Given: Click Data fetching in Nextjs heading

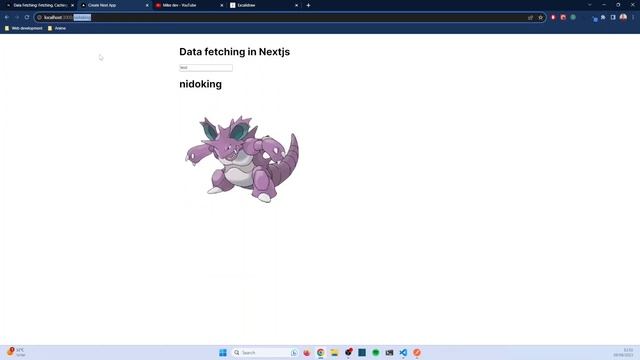Looking at the screenshot, I should pos(234,52).
